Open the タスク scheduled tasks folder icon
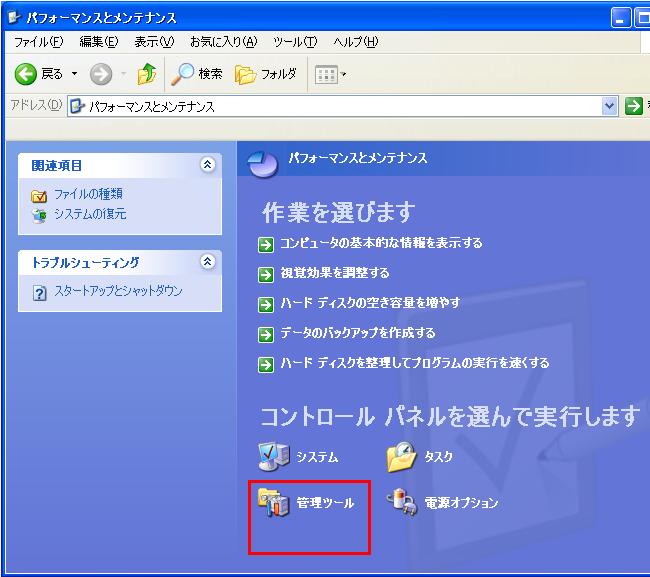Image resolution: width=650 pixels, height=577 pixels. (x=401, y=457)
